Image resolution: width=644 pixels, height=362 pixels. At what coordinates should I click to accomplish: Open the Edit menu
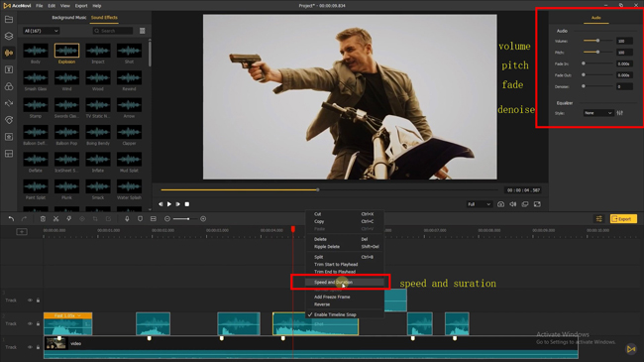tap(52, 6)
